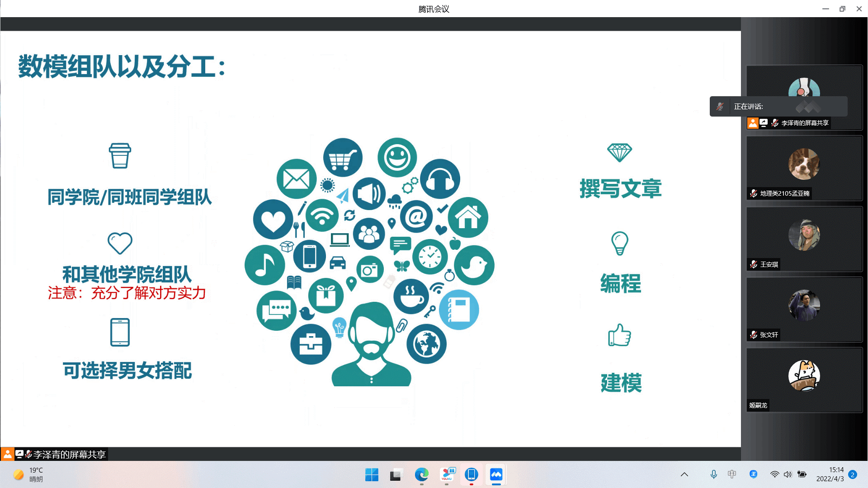The height and width of the screenshot is (488, 868).
Task: Open Tencent Meeting from the taskbar
Action: tap(496, 474)
